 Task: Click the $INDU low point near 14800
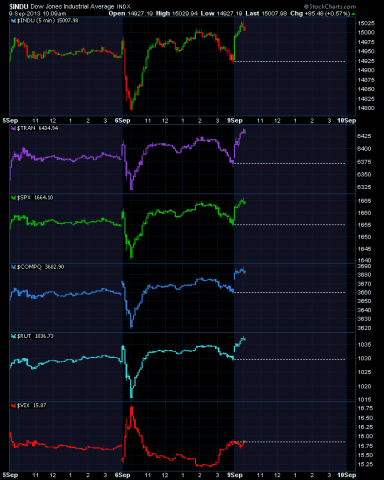click(131, 109)
